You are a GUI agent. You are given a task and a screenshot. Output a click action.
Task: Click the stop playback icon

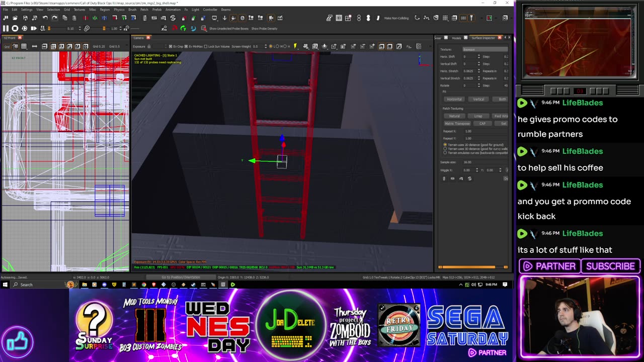15,29
